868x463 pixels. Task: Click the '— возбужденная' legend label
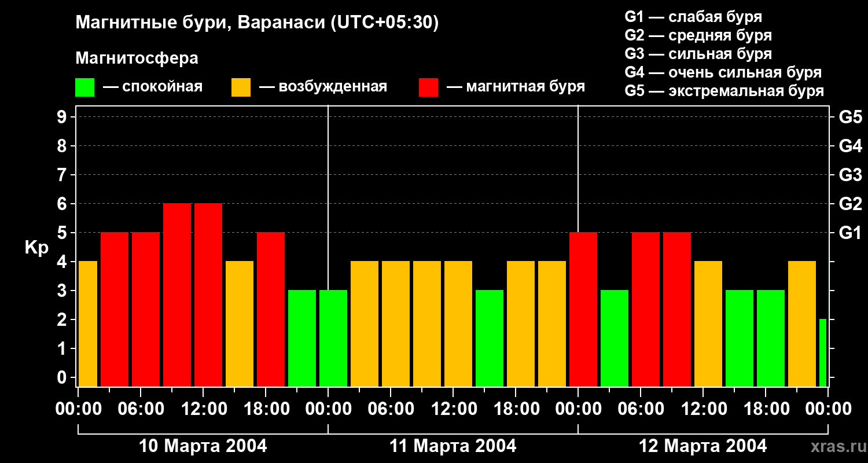click(x=323, y=87)
